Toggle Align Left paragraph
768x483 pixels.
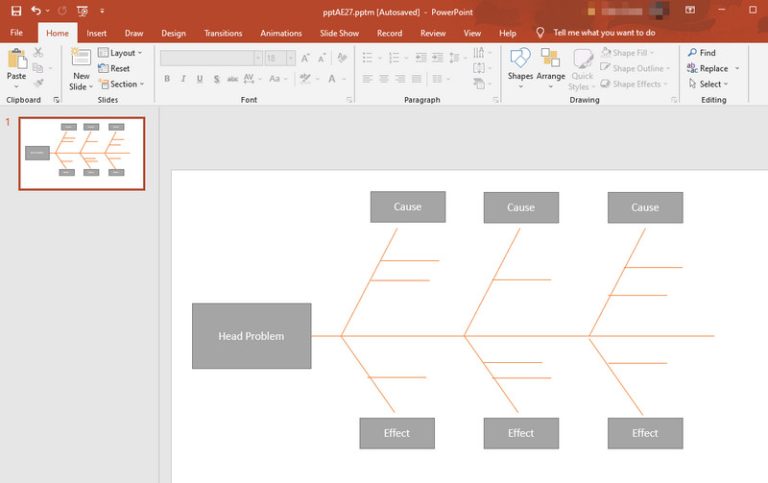(367, 79)
